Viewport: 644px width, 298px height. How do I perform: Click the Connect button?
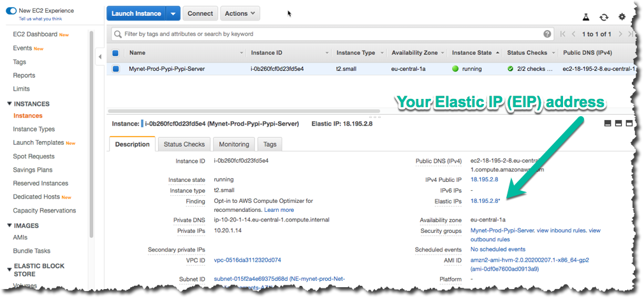[x=200, y=13]
